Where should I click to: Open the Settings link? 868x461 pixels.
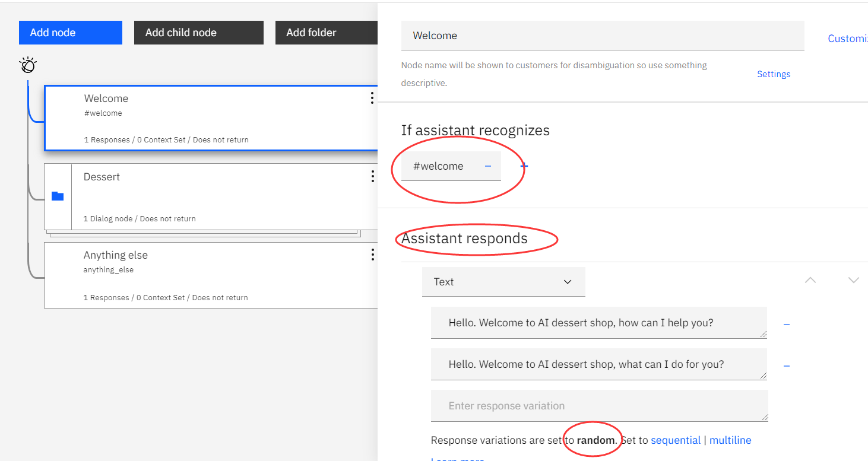774,74
